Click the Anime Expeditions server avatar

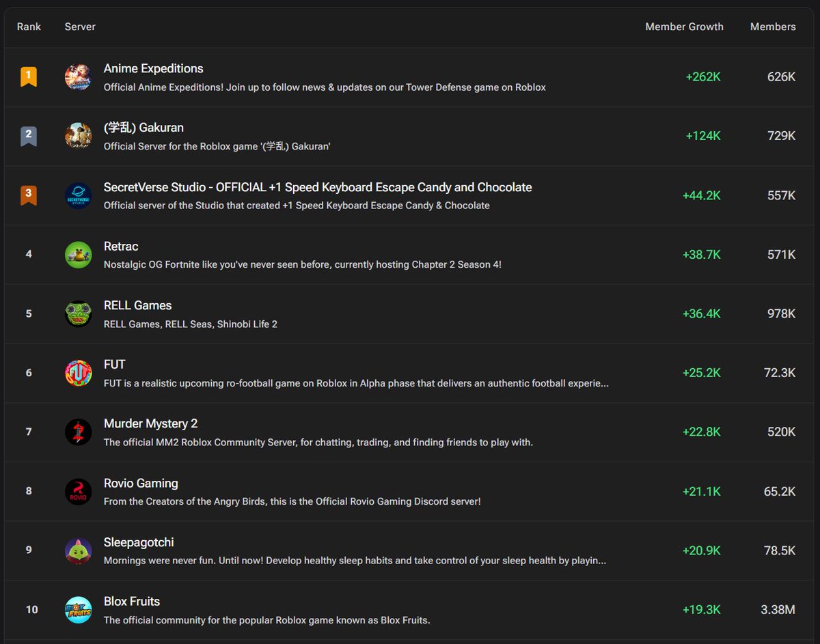[x=78, y=77]
